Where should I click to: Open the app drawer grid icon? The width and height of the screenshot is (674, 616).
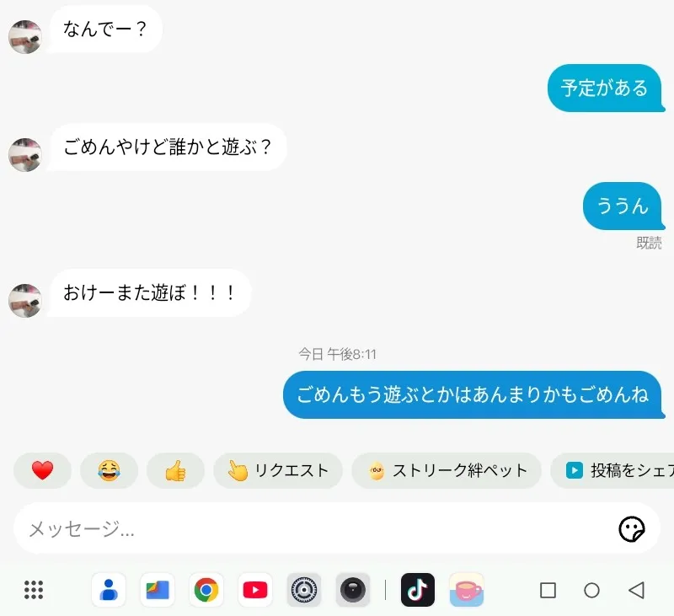pos(34,590)
